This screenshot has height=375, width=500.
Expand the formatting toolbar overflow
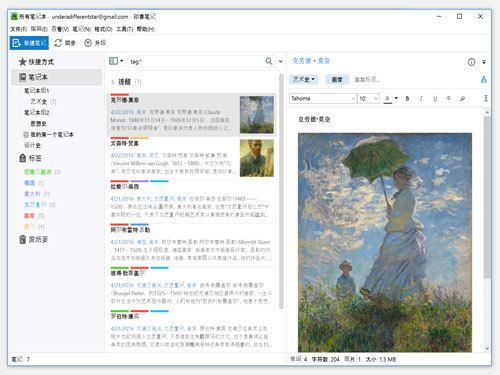pyautogui.click(x=486, y=98)
